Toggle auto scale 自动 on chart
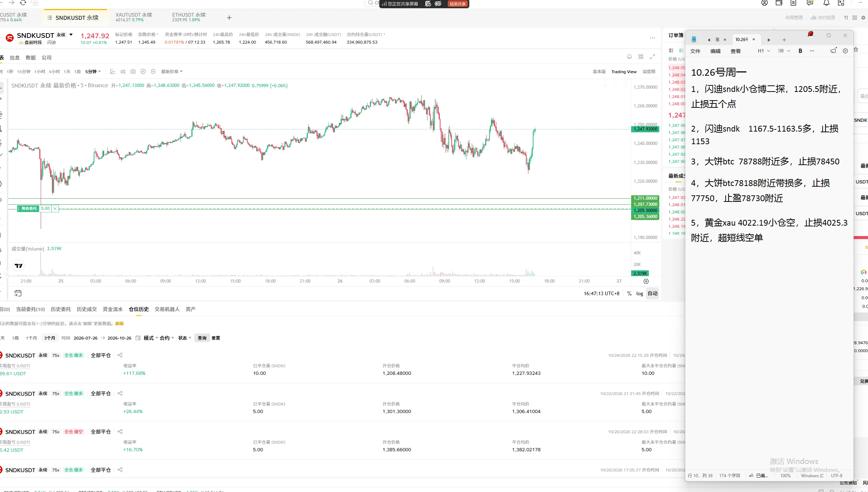The width and height of the screenshot is (868, 492). point(653,294)
